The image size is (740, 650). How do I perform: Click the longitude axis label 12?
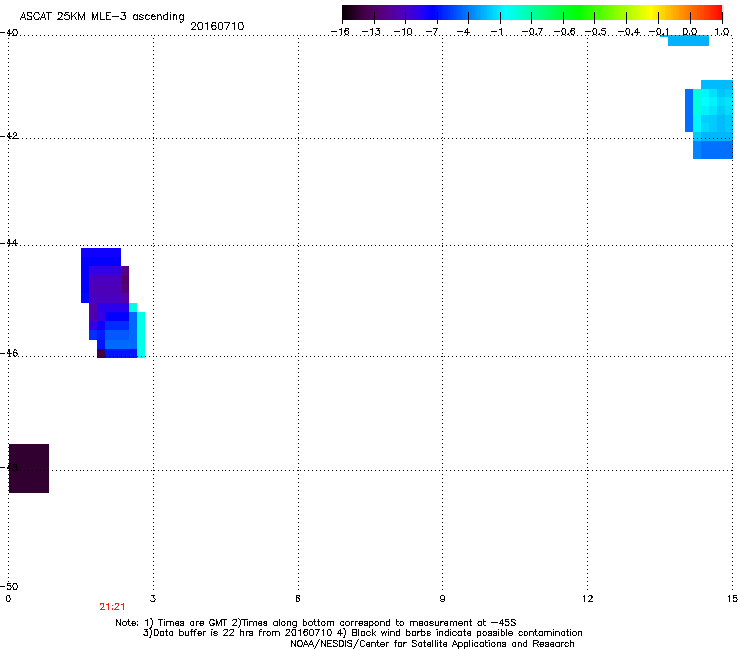click(588, 599)
